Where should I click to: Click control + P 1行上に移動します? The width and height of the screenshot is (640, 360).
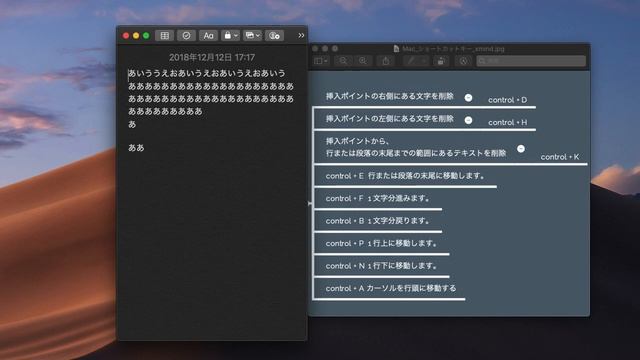382,243
